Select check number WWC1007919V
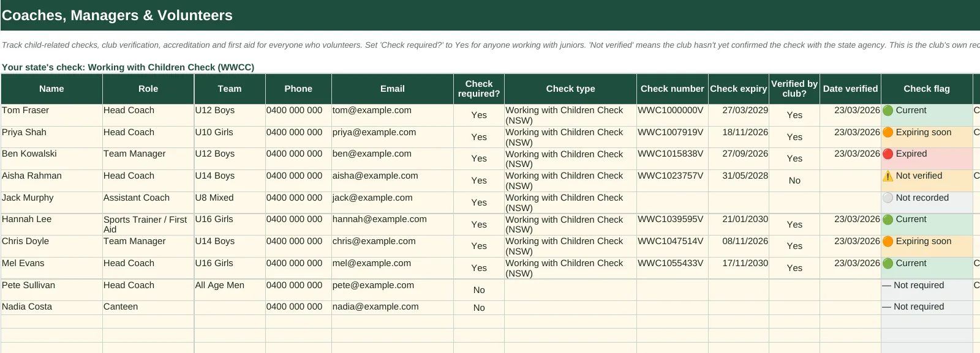 point(673,137)
